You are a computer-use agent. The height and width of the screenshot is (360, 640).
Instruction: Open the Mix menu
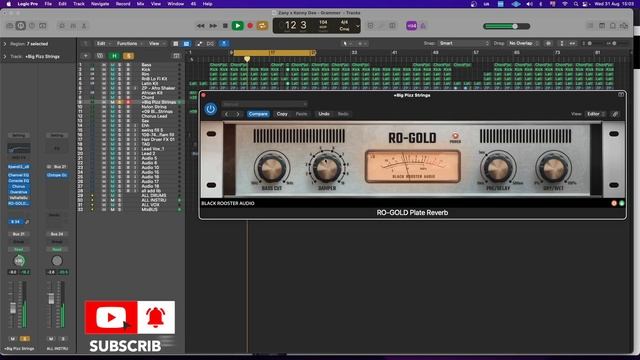click(140, 4)
